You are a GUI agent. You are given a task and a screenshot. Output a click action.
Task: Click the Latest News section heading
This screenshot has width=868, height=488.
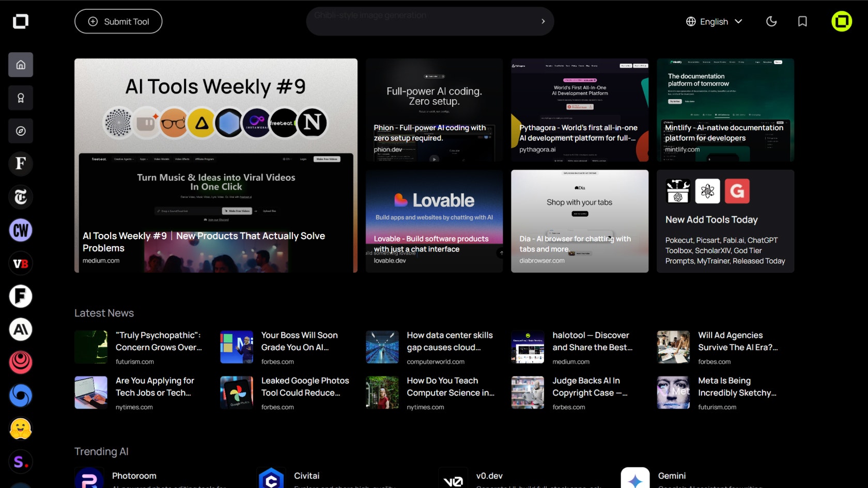coord(104,313)
